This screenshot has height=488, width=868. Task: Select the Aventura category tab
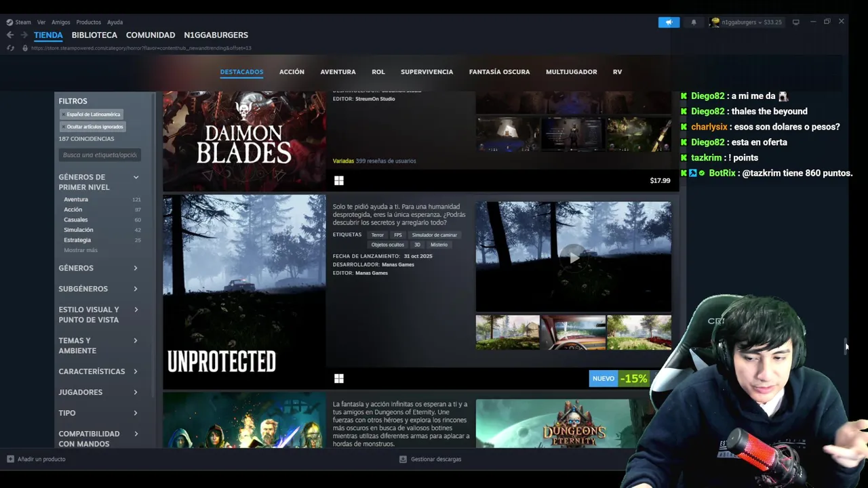[338, 72]
